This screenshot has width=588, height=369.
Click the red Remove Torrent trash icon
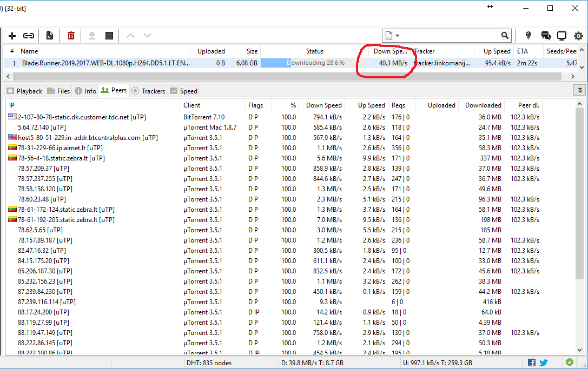71,36
